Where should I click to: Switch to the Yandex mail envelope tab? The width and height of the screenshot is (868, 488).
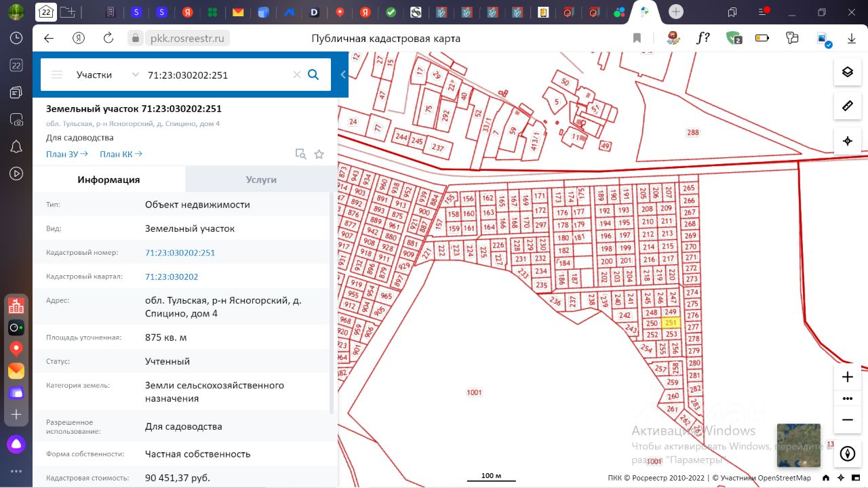tap(238, 12)
